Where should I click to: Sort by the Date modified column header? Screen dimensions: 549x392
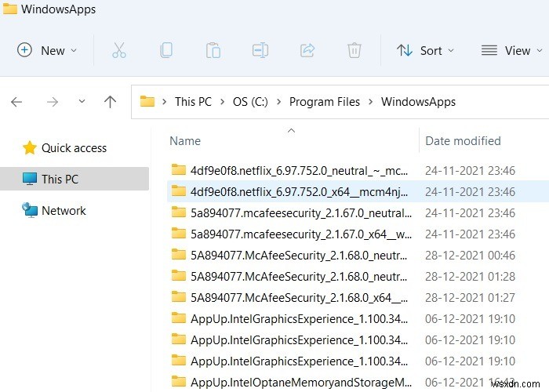click(x=463, y=140)
